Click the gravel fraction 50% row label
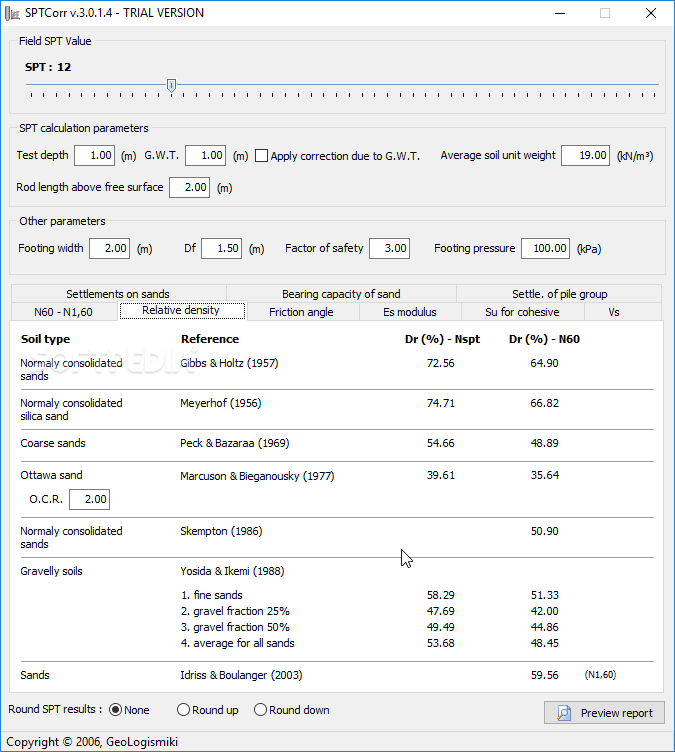This screenshot has height=752, width=675. pos(235,627)
